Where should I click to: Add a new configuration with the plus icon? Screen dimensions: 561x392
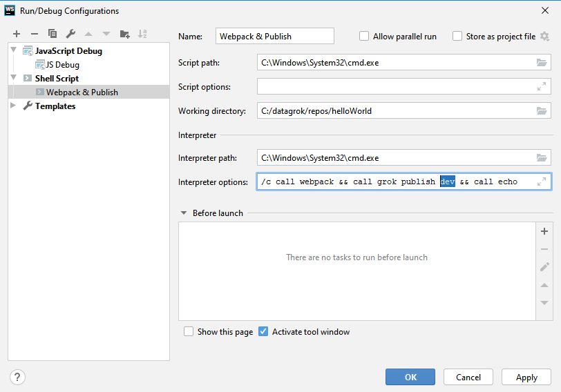(17, 34)
